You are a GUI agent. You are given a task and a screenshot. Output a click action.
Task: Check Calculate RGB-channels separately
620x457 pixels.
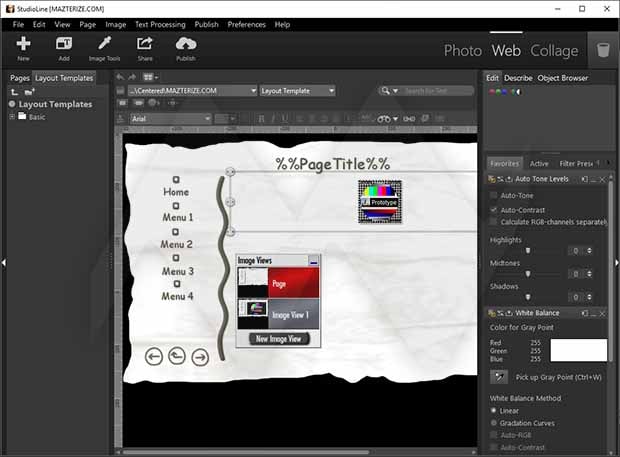(x=493, y=222)
